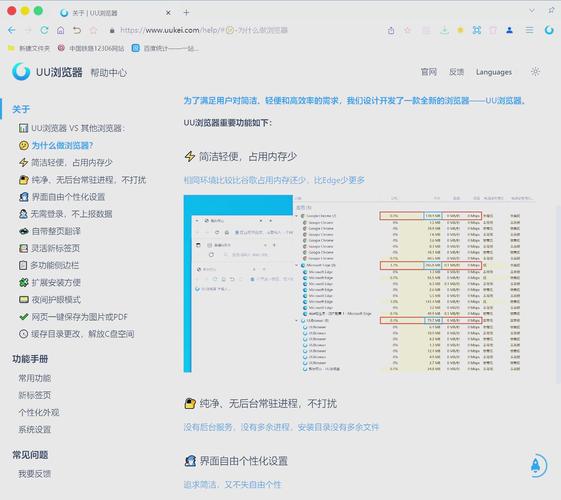561x500 pixels.
Task: Open 反馈 in the header navigation
Action: pyautogui.click(x=457, y=72)
